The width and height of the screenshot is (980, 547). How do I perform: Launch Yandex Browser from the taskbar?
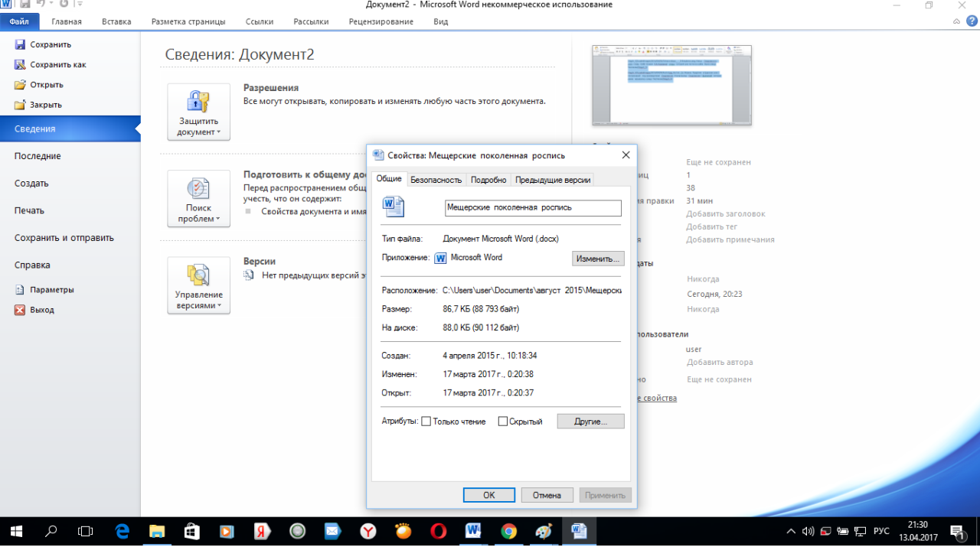tap(367, 531)
